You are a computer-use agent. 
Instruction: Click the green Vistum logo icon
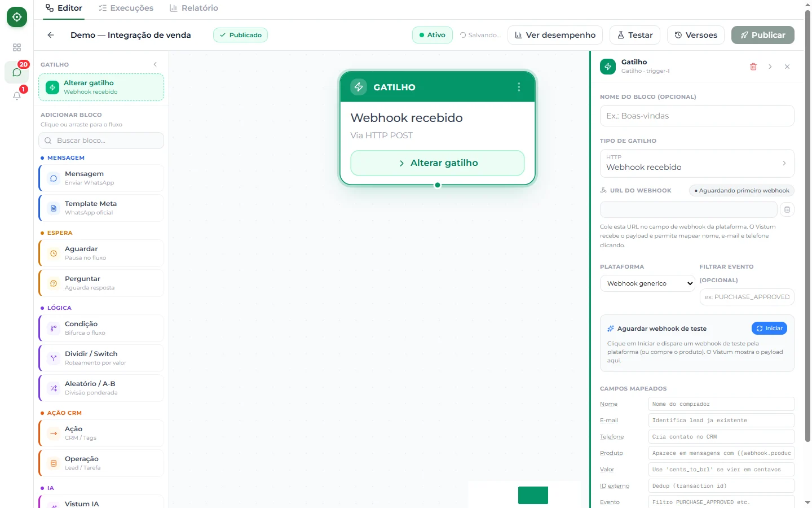coord(17,17)
